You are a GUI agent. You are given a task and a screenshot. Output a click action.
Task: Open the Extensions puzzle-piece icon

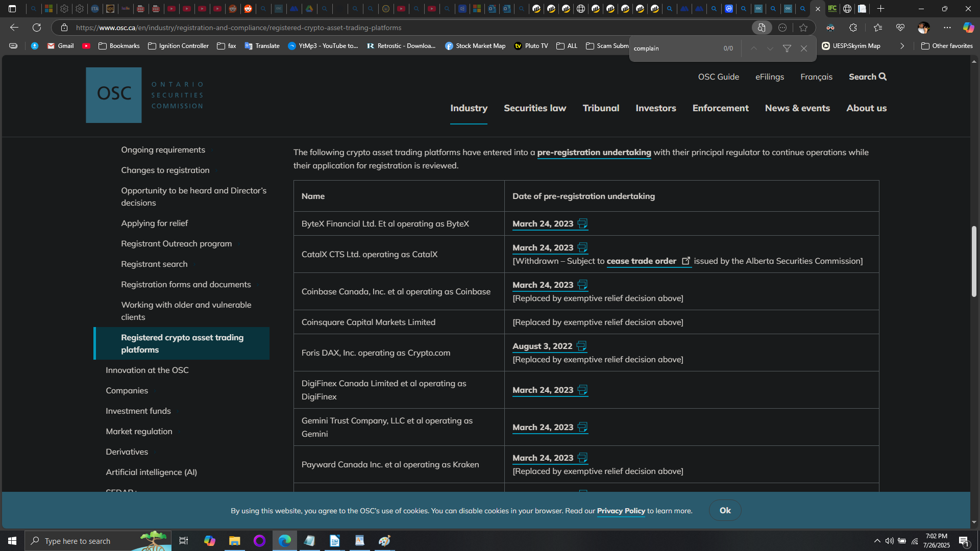tap(853, 28)
